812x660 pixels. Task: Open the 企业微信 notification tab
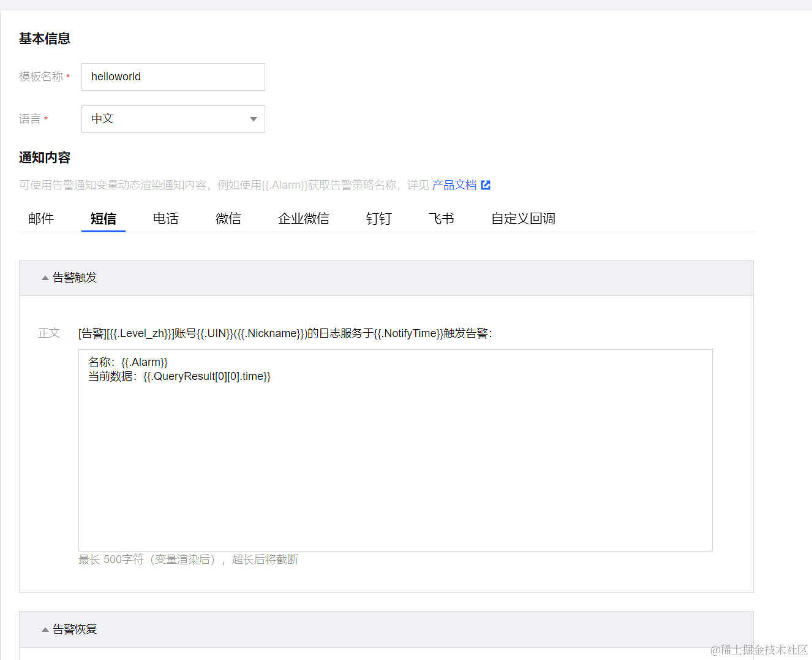point(304,219)
